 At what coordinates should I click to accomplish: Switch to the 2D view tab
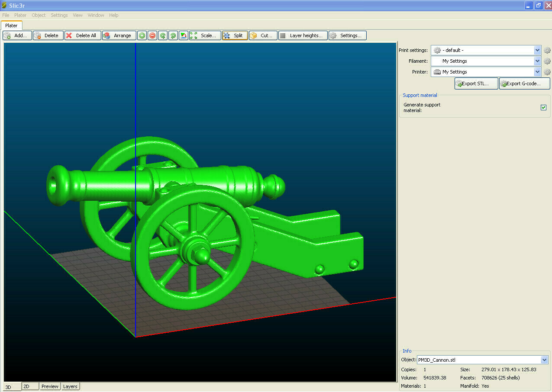(29, 386)
